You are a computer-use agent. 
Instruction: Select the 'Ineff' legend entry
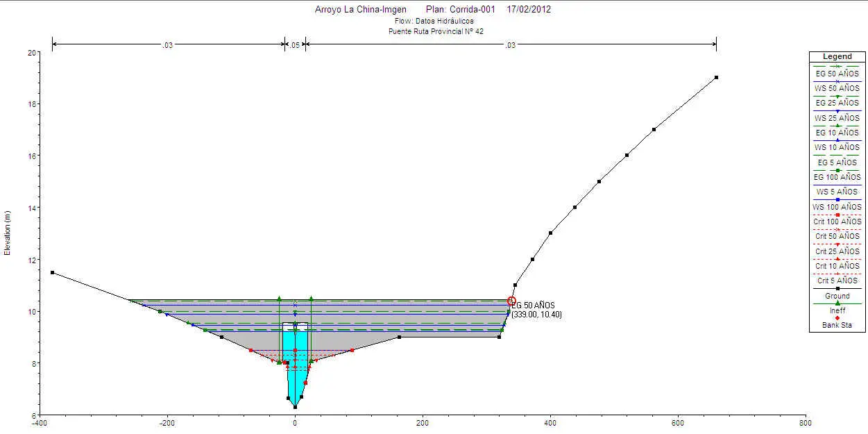837,310
